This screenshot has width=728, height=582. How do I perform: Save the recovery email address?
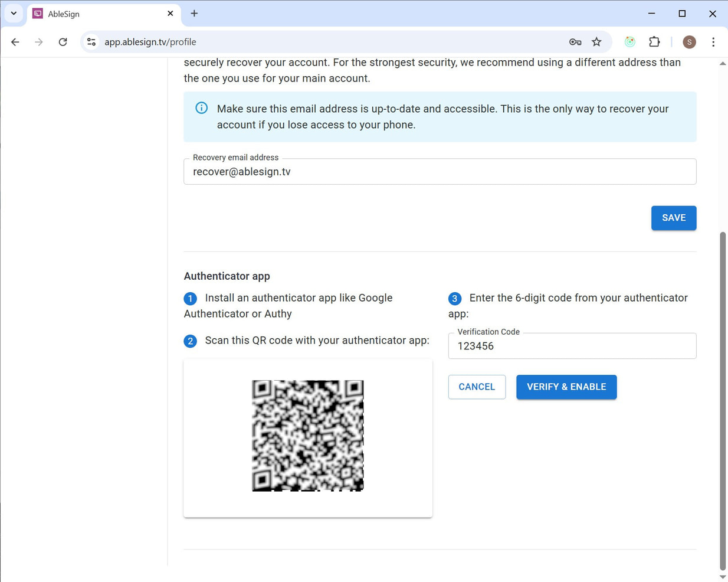674,218
